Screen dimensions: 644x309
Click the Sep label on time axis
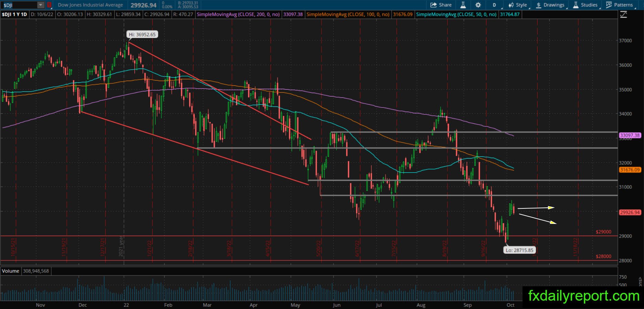(x=467, y=305)
